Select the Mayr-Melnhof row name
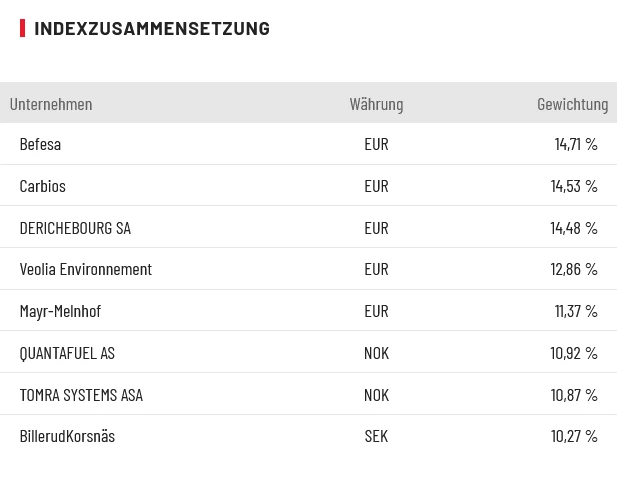This screenshot has width=617, height=504. click(60, 311)
